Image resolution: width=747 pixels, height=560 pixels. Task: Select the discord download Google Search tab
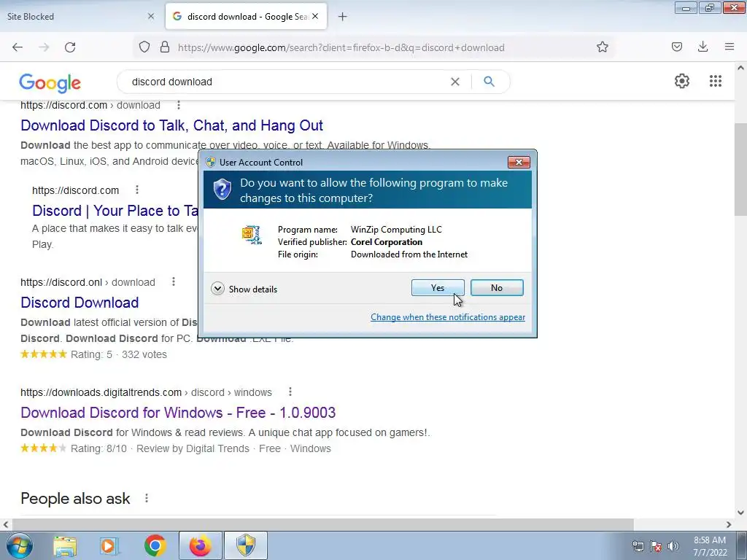246,16
